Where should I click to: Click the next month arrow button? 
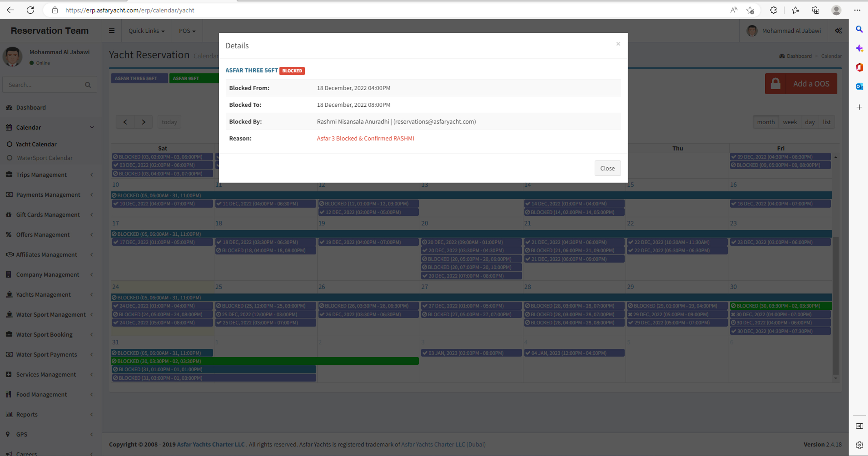coord(144,122)
